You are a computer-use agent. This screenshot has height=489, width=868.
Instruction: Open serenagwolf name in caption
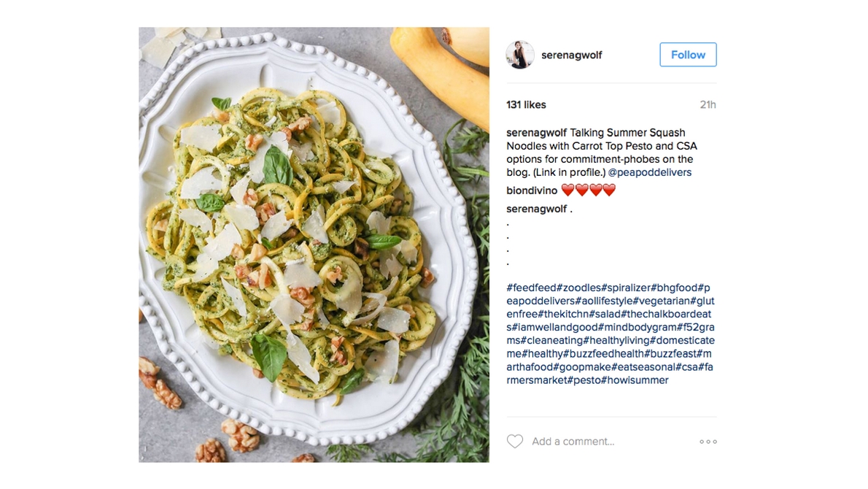coord(536,132)
